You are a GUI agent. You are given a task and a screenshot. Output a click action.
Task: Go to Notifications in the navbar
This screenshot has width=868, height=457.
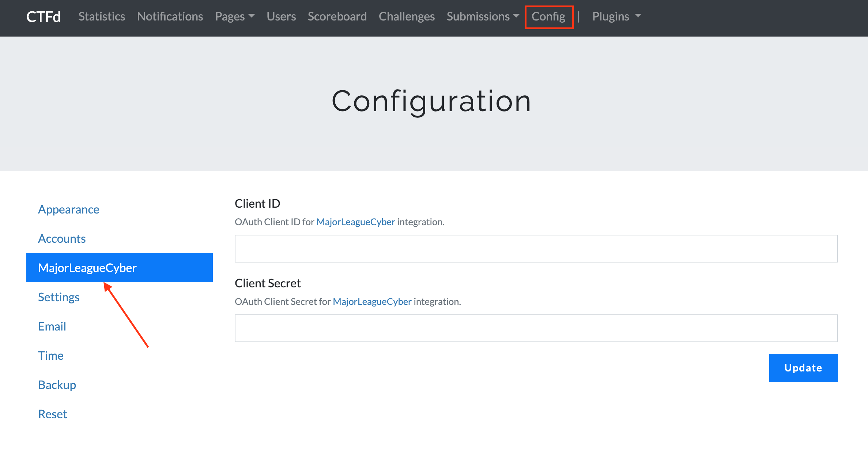[170, 16]
